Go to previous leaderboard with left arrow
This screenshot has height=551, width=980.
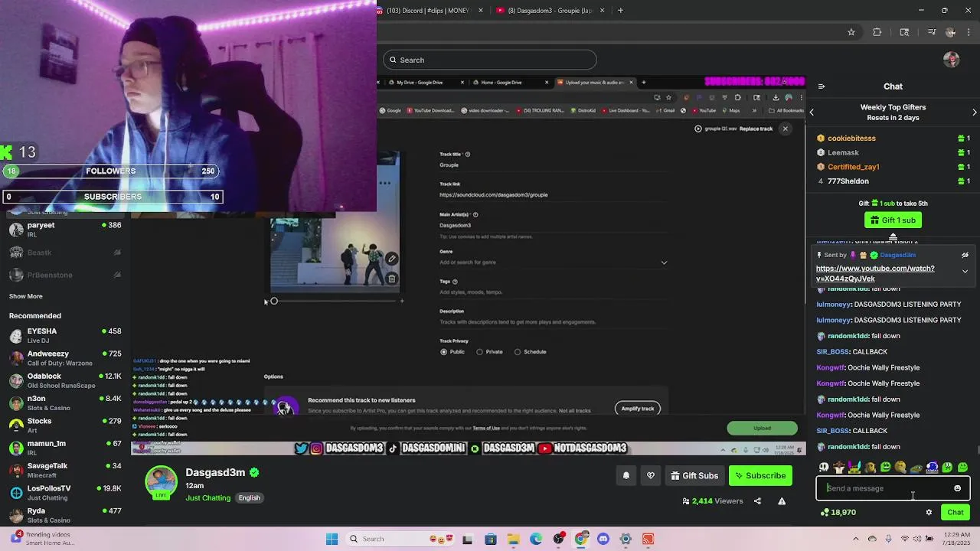click(812, 112)
